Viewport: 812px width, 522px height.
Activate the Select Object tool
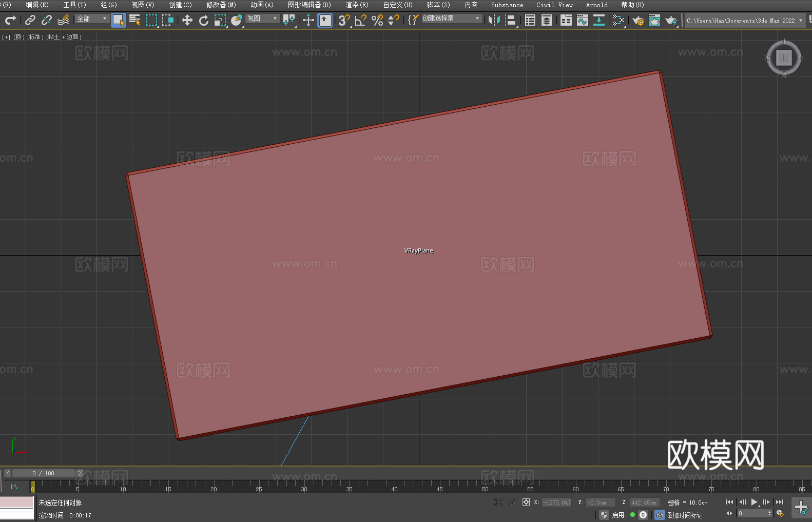coord(119,20)
